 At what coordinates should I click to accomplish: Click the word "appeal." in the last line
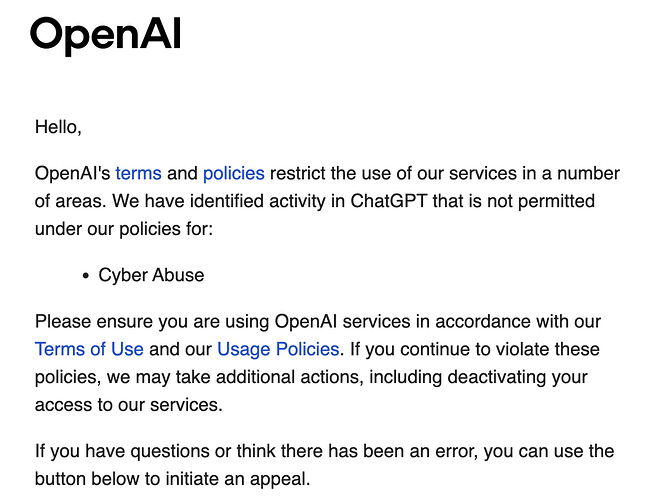(280, 479)
